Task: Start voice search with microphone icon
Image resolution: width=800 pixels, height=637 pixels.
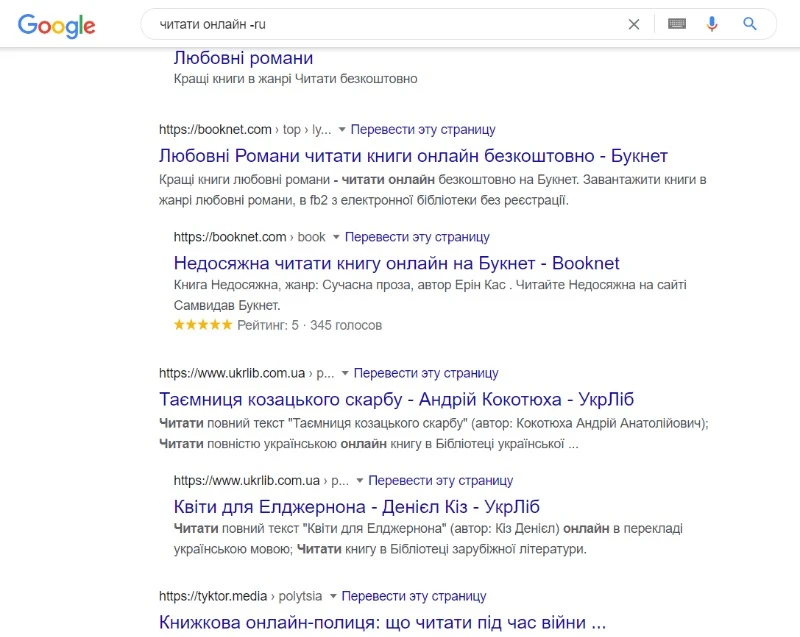Action: (712, 24)
